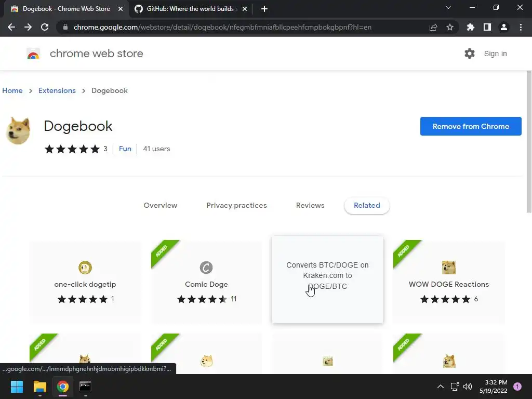Switch to the GitHub tab

click(191, 9)
